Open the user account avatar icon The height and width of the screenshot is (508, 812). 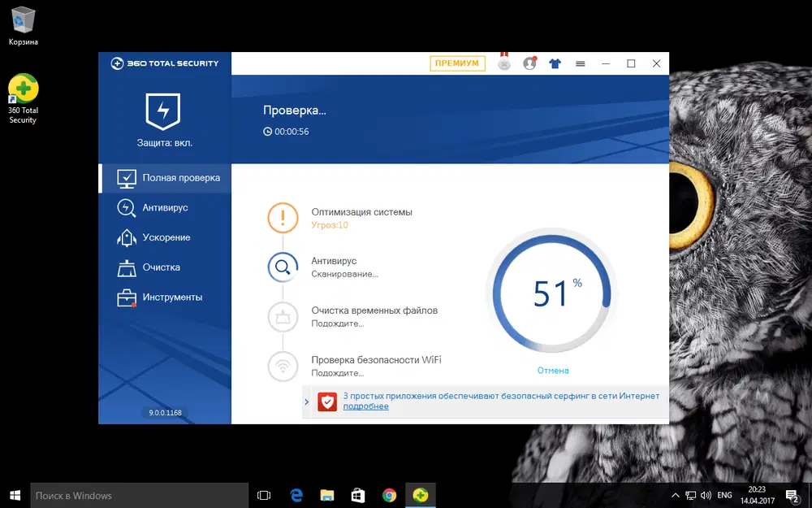tap(530, 63)
